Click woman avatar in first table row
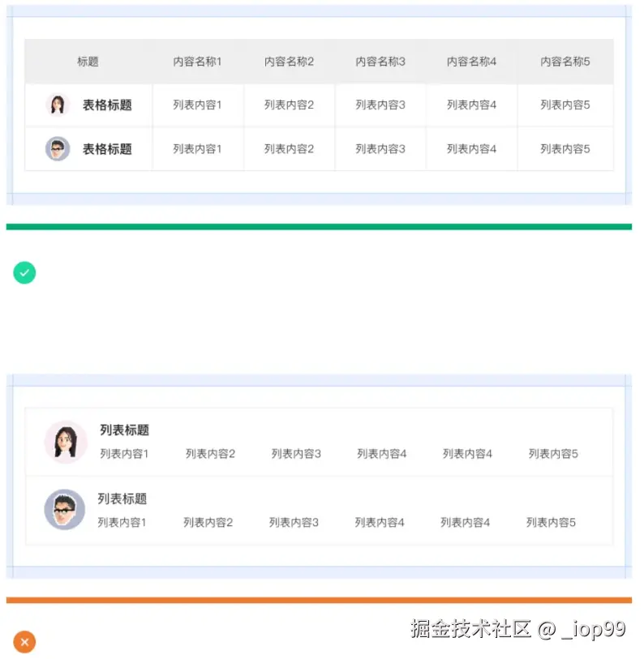Screen dimensions: 644x659 58,105
